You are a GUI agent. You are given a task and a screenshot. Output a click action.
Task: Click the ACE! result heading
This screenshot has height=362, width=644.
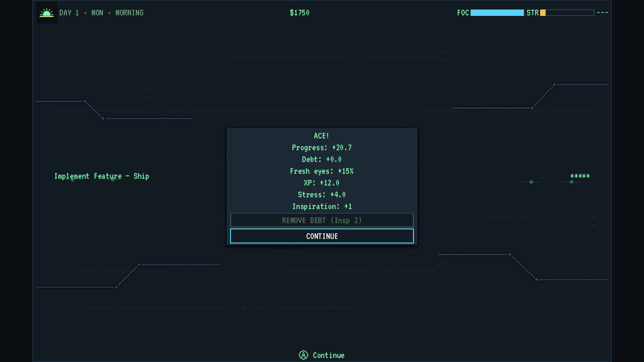coord(321,136)
